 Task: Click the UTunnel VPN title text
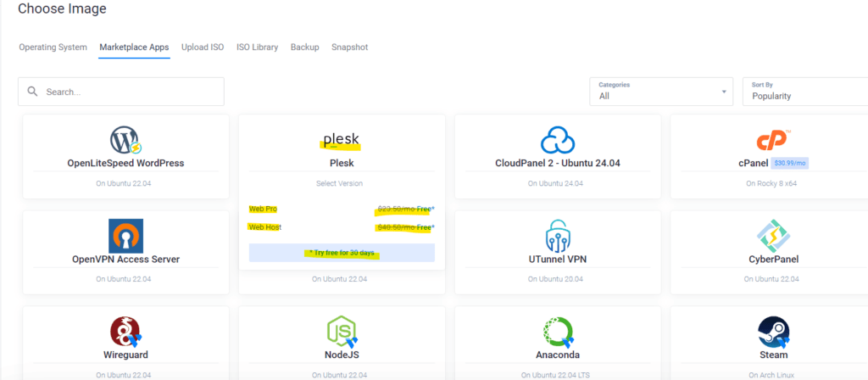tap(558, 260)
